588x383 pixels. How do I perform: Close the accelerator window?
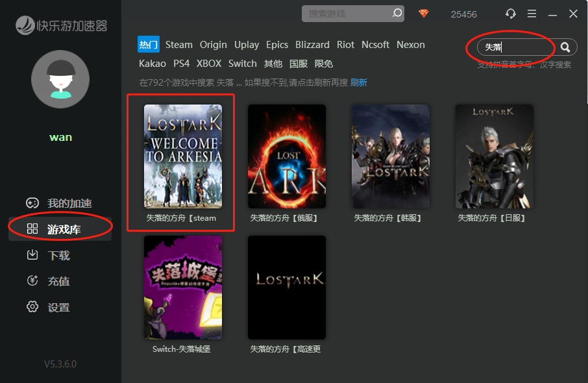[573, 14]
